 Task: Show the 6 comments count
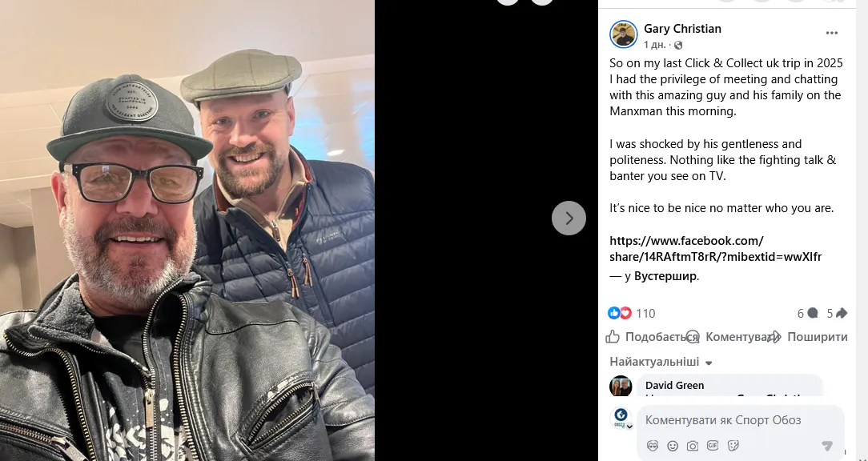coord(807,313)
